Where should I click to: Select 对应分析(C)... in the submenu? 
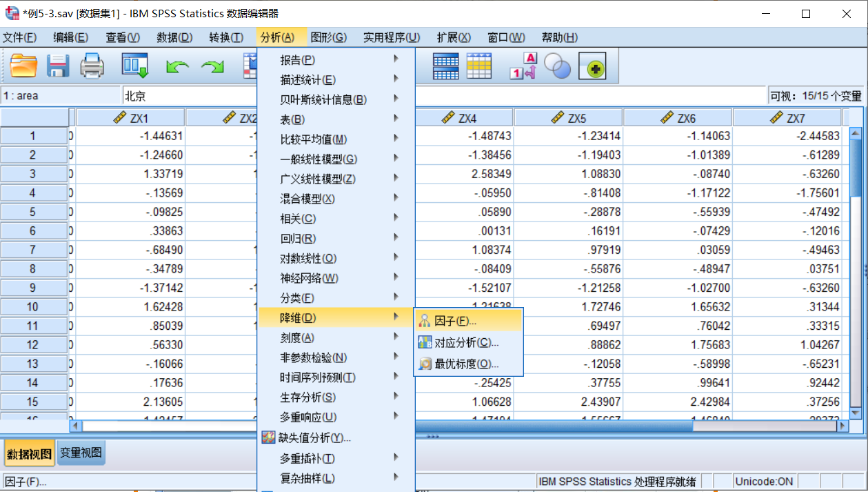point(469,342)
